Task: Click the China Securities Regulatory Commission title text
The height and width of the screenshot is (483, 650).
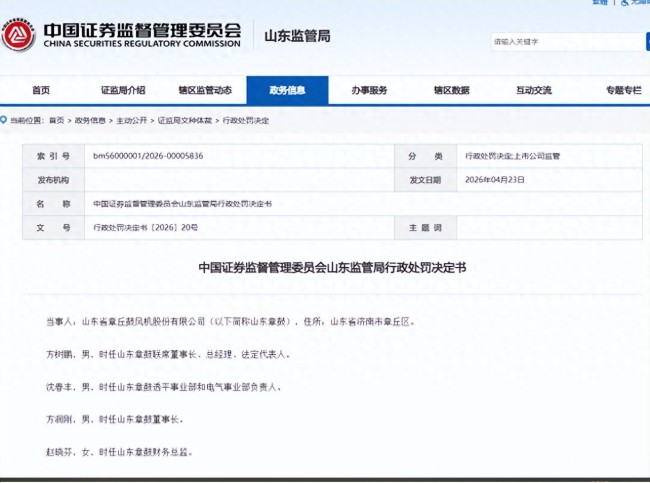Action: point(142,36)
